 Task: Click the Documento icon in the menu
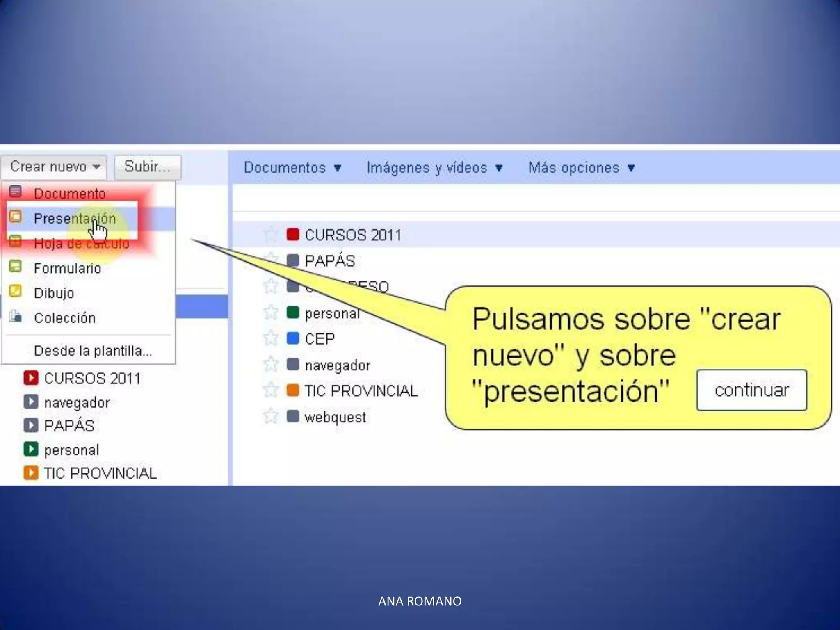[x=15, y=192]
